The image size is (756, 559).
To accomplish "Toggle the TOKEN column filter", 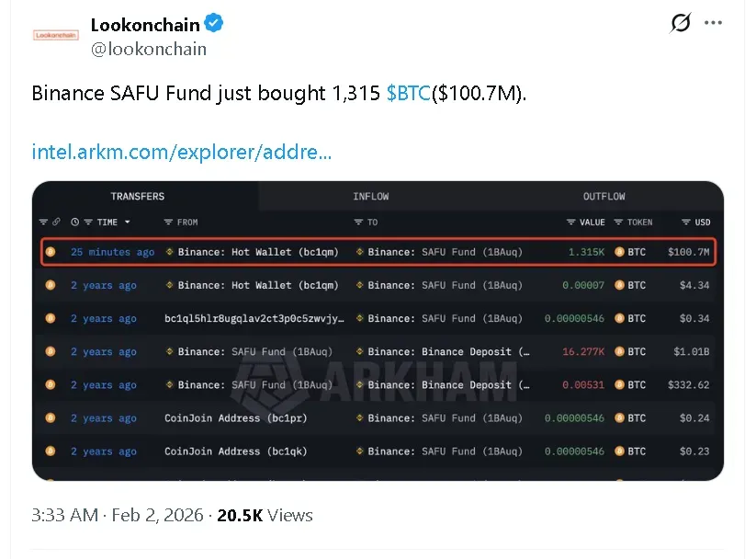I will (618, 222).
